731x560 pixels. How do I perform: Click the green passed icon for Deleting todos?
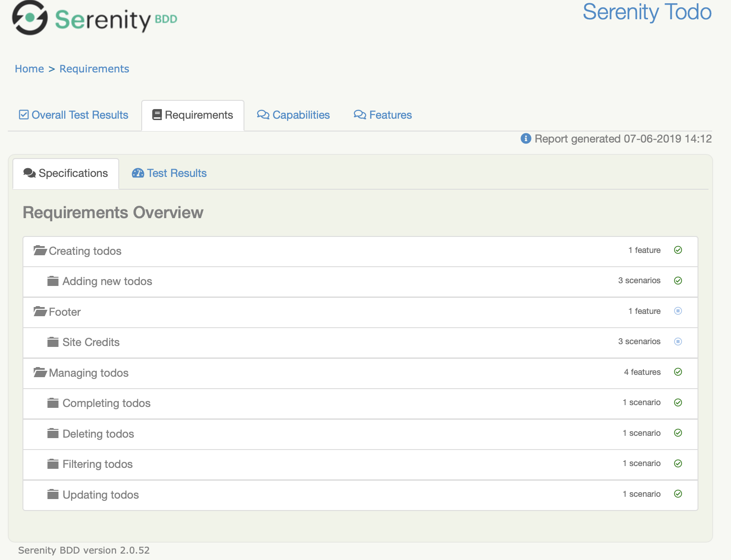click(678, 433)
